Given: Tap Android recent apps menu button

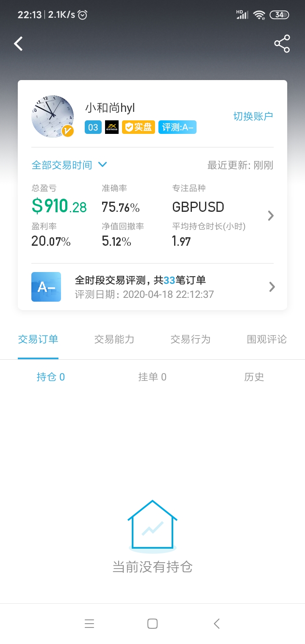Looking at the screenshot, I should coord(89,624).
